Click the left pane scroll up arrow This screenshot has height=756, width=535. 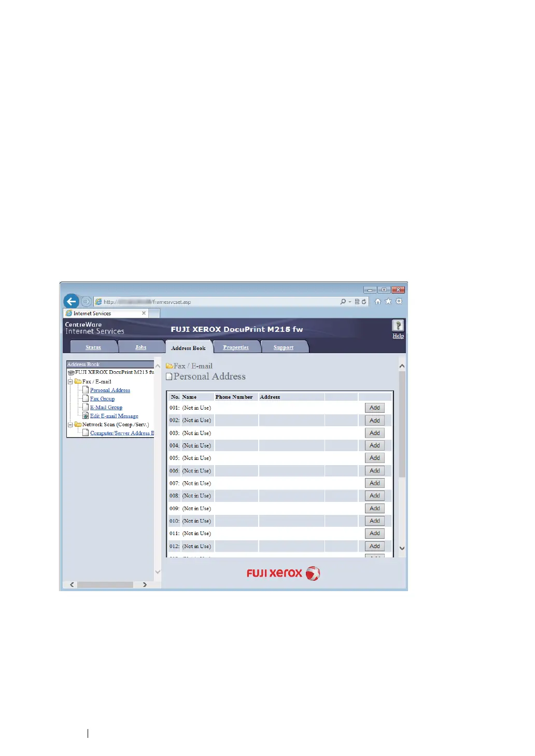[158, 366]
